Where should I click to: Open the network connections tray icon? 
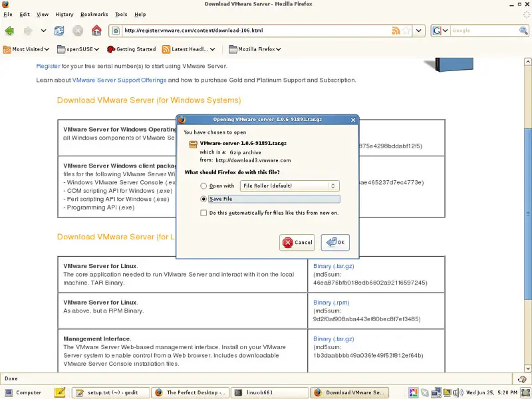436,392
